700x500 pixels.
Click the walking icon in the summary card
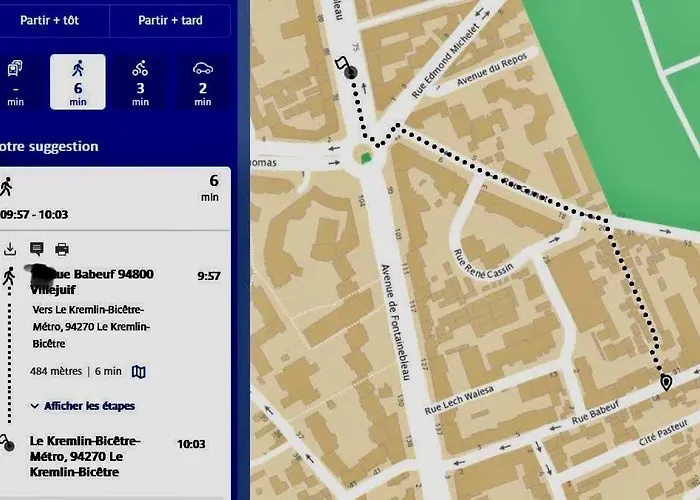[6, 187]
